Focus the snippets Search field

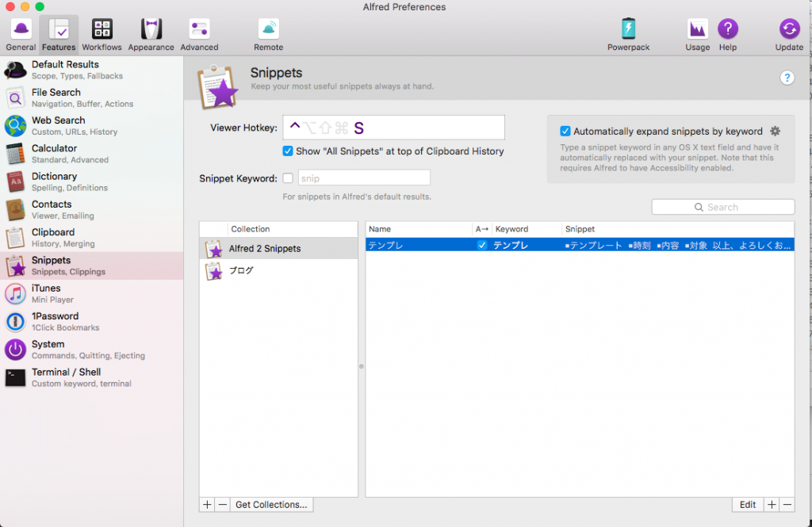click(x=723, y=207)
